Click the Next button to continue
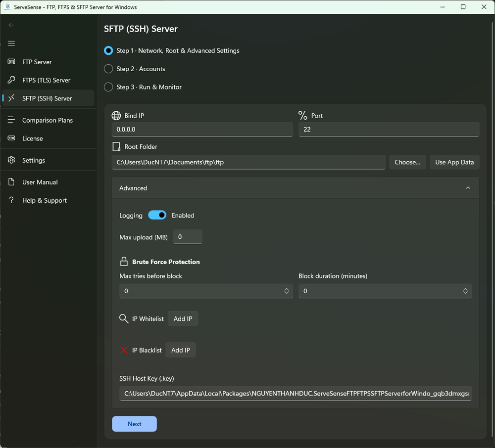Image resolution: width=495 pixels, height=448 pixels. [134, 424]
